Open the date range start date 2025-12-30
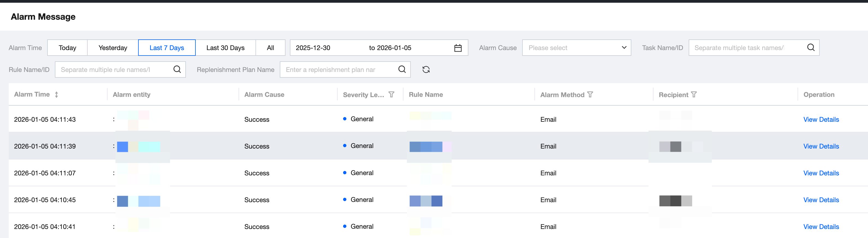The width and height of the screenshot is (868, 238). 313,48
